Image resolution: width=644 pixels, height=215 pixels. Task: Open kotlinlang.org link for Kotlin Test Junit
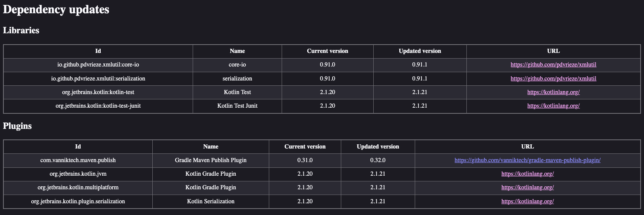[553, 106]
